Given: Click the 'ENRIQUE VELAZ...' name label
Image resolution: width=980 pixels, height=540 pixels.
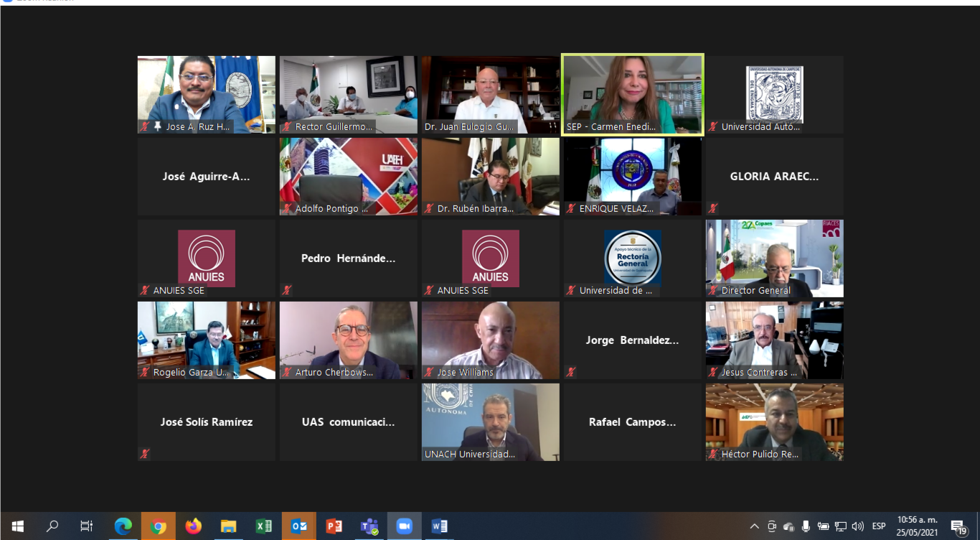Looking at the screenshot, I should (617, 209).
